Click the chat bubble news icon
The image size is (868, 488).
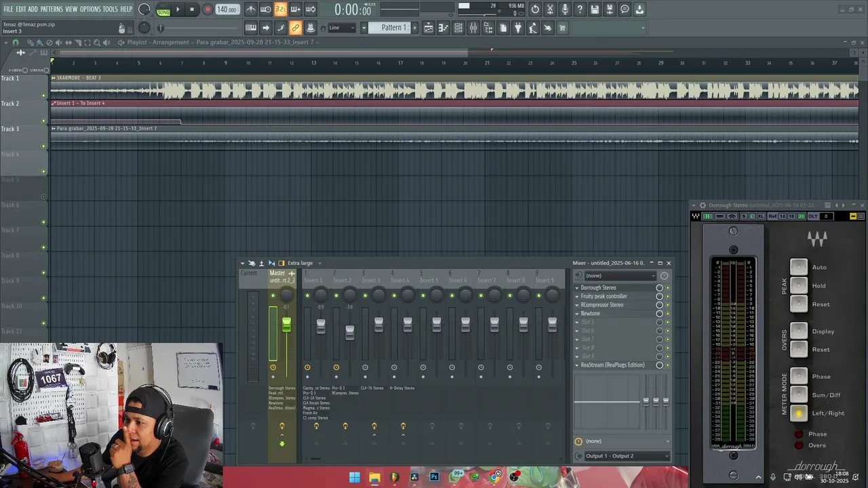pyautogui.click(x=625, y=9)
